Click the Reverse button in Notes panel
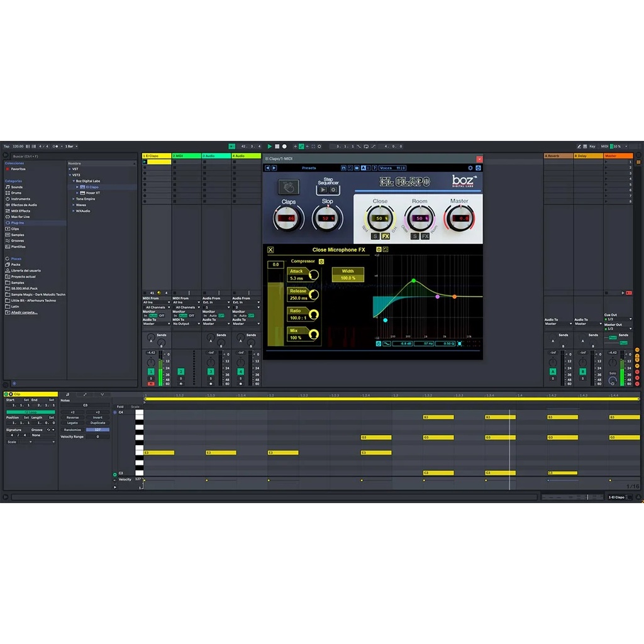Screen dimensions: 644x644 [73, 418]
